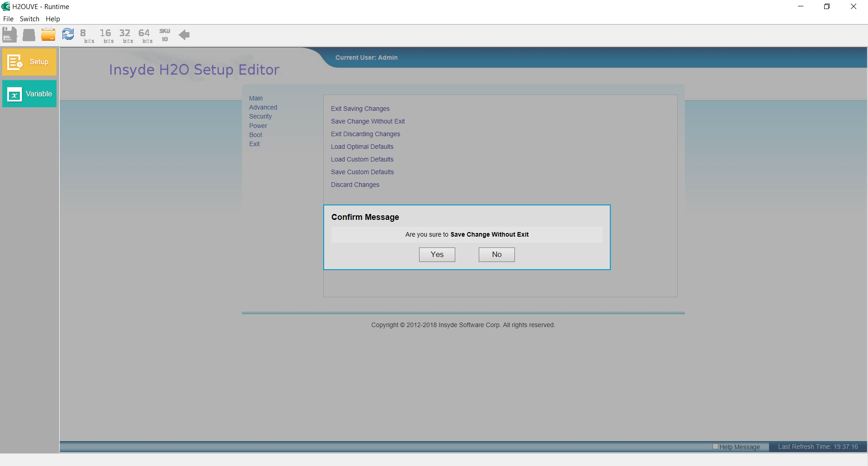Click Load Custom Defaults link
The image size is (868, 466).
tap(362, 159)
